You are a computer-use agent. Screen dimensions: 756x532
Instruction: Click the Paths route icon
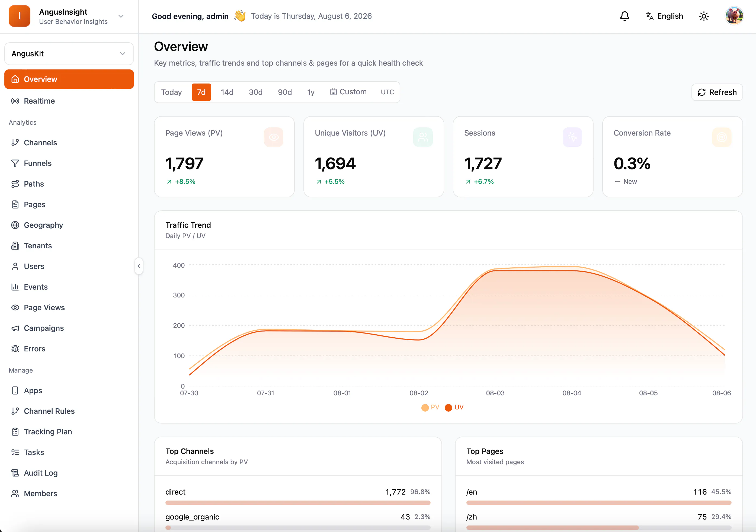15,184
